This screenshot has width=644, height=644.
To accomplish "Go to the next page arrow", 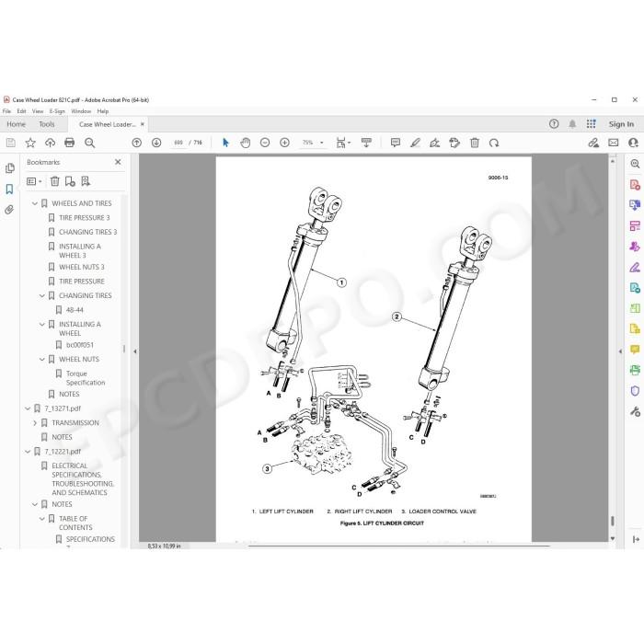I will click(x=156, y=143).
